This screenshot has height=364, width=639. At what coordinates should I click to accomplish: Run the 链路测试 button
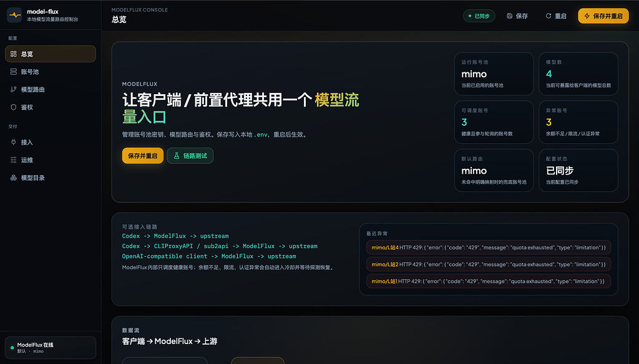(x=190, y=156)
